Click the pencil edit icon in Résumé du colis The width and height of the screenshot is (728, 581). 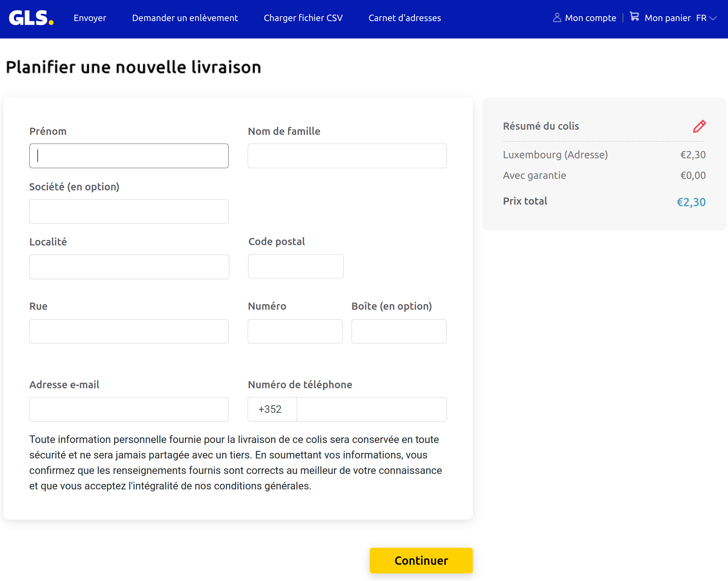699,126
